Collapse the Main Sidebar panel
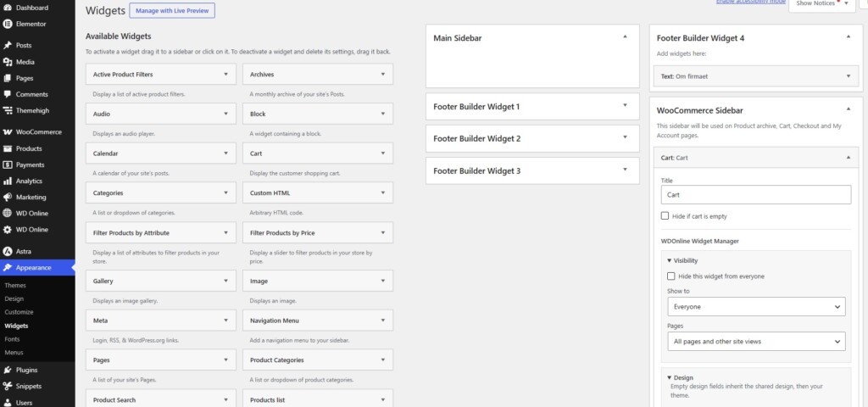 pos(625,36)
